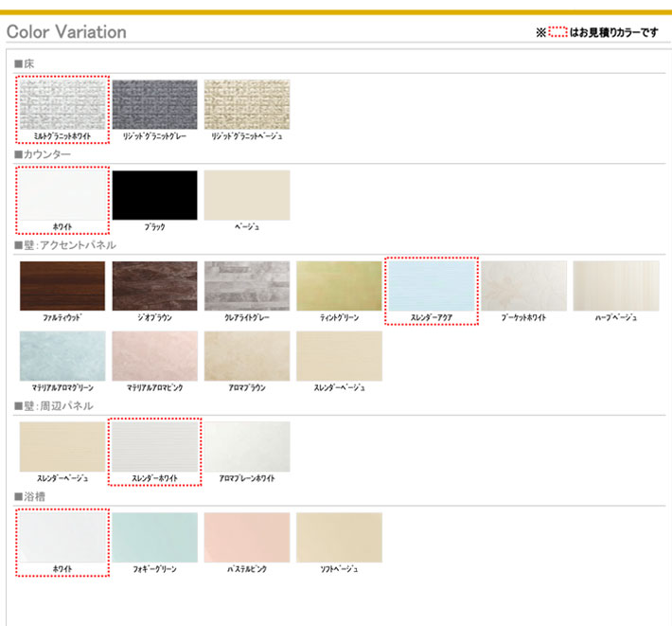Select the slender white surrounding panel

154,447
